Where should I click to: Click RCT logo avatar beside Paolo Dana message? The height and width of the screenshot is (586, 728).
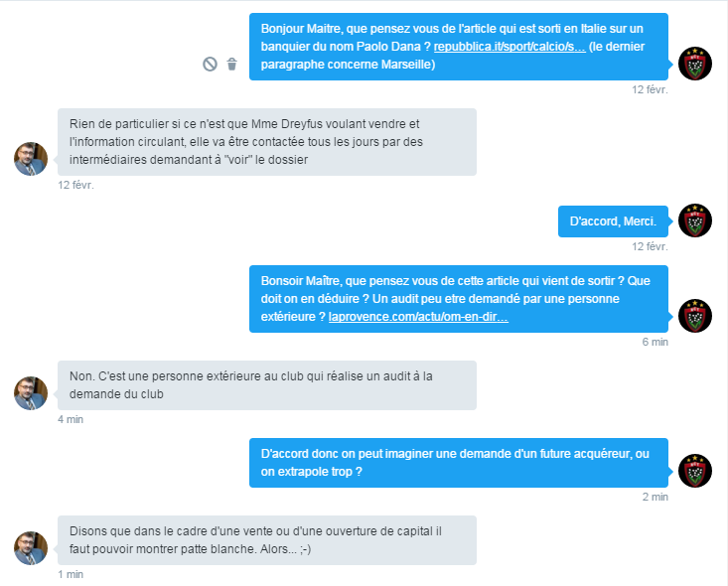click(x=695, y=64)
